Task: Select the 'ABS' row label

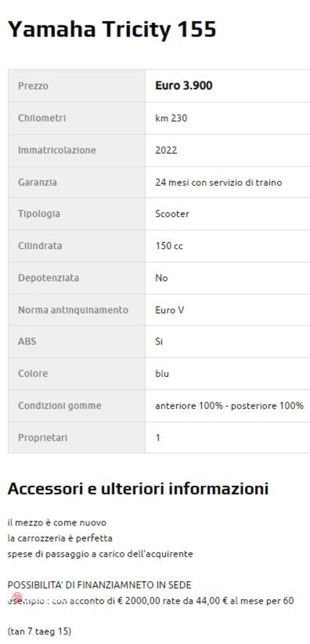Action: click(x=27, y=341)
